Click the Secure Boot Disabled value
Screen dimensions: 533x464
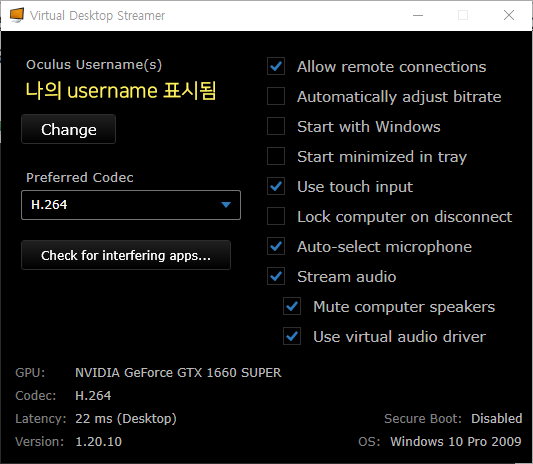(497, 418)
